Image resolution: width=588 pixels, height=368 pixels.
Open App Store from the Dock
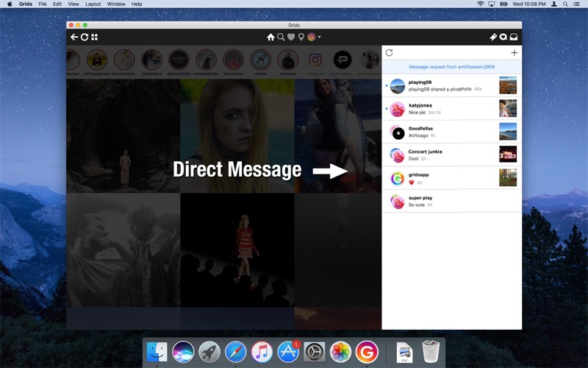[x=288, y=353]
